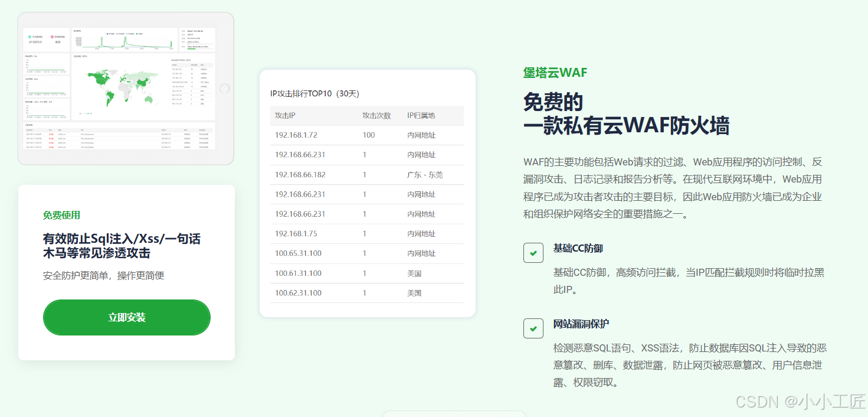
Task: Toggle the checkmark box beside 基础CC防御
Action: pos(533,253)
